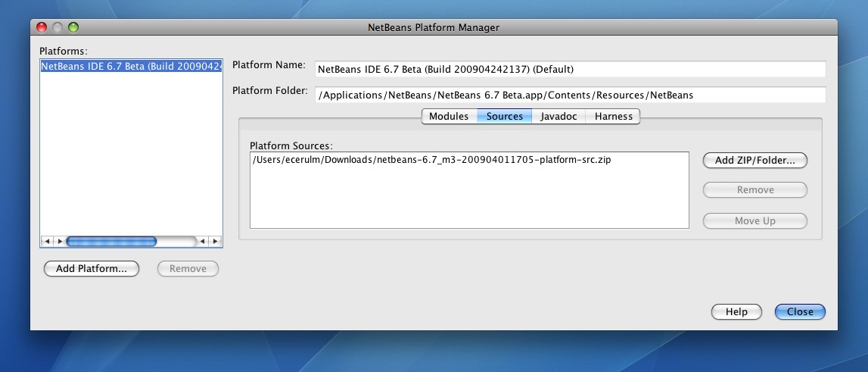Viewport: 868px width, 372px height.
Task: Click the Platforms list horizontal scrollbar thumb
Action: pos(111,242)
